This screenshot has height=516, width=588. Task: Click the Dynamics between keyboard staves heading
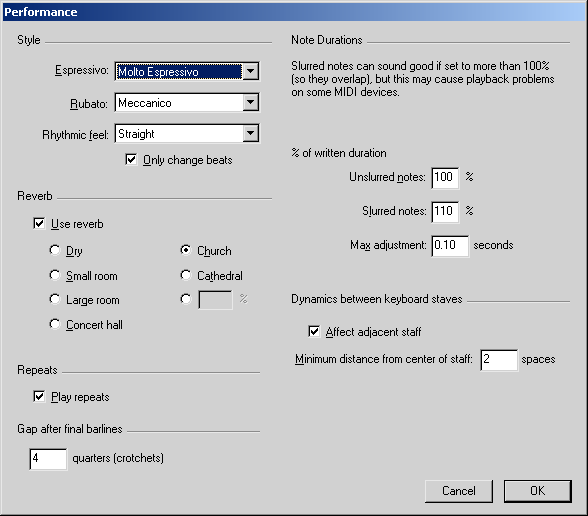coord(376,299)
